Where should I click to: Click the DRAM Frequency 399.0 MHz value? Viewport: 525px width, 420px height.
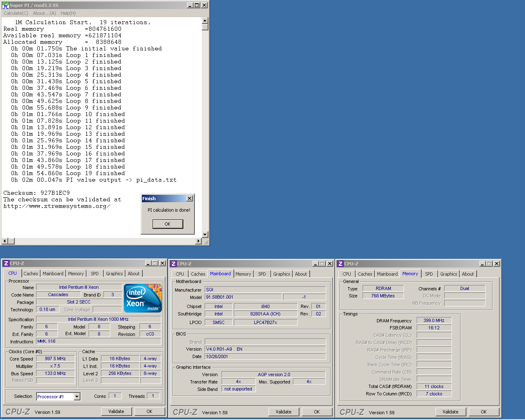434,320
